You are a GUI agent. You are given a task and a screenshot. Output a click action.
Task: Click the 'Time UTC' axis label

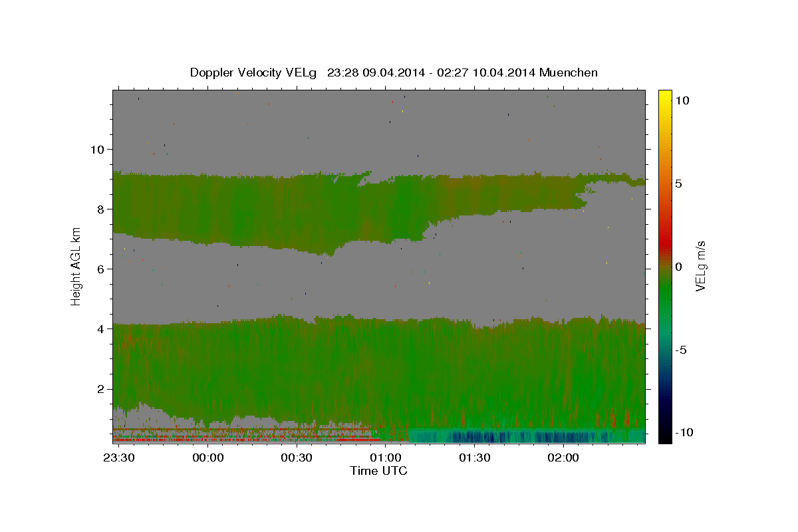[378, 471]
